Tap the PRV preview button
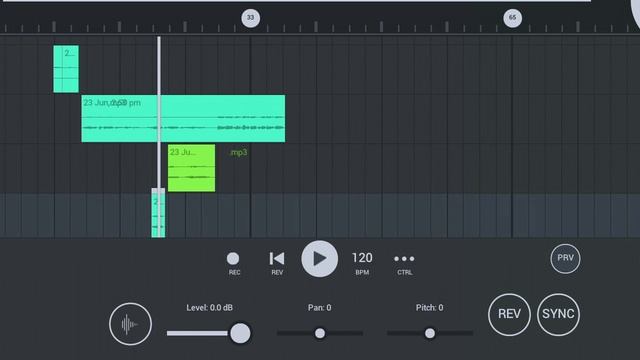Image resolution: width=640 pixels, height=360 pixels. pyautogui.click(x=565, y=258)
